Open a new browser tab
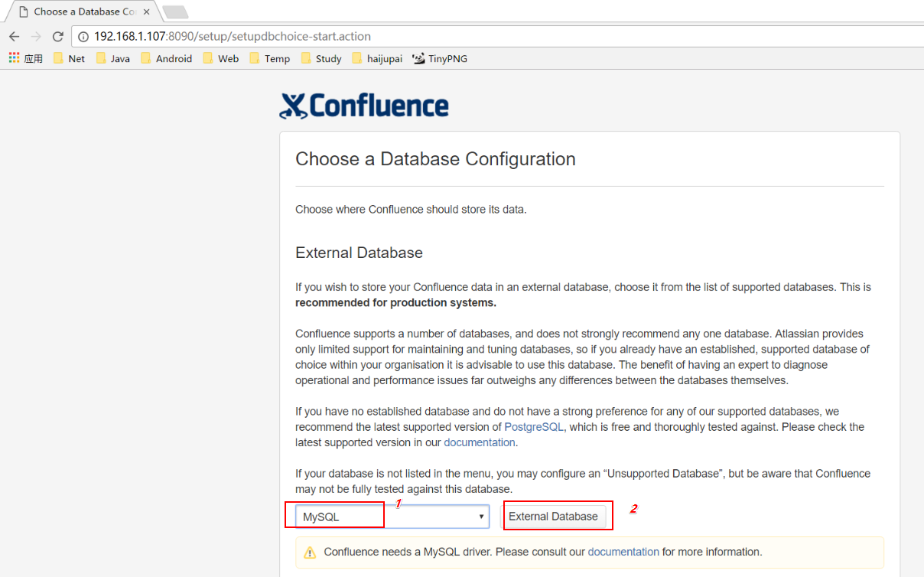This screenshot has width=924, height=577. tap(176, 12)
